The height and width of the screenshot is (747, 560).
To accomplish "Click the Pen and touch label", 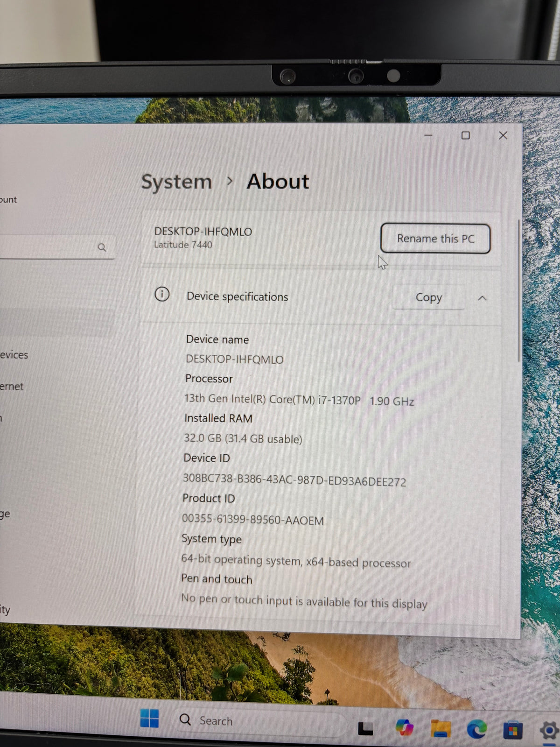I will pos(217,579).
